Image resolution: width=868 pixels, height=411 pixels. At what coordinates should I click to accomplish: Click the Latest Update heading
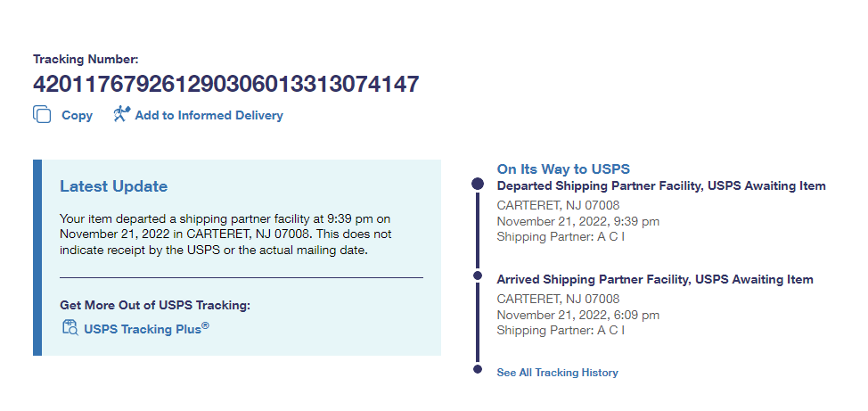click(x=113, y=186)
